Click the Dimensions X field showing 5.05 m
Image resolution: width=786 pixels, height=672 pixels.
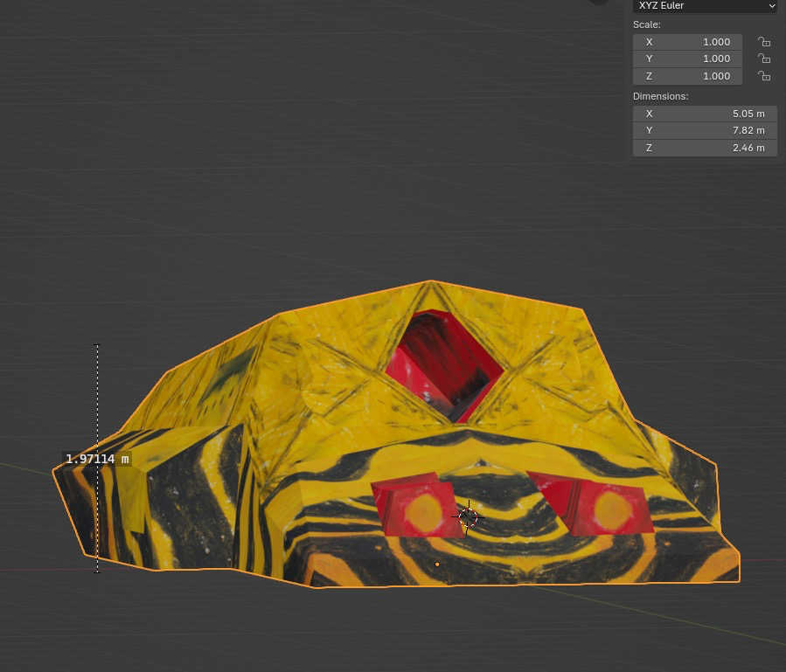(704, 114)
